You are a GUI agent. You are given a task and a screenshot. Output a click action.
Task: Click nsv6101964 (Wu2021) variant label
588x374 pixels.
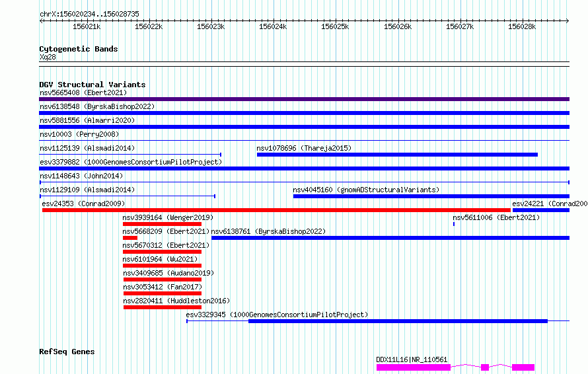coord(160,259)
